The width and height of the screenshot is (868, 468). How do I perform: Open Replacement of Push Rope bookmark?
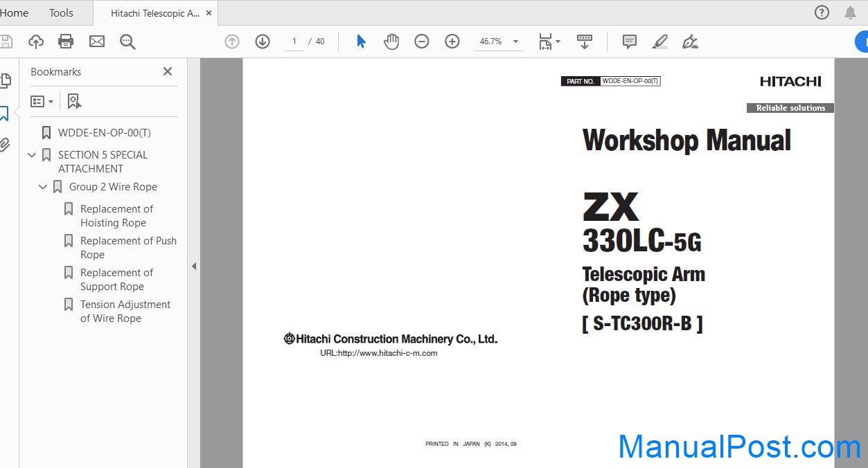point(128,247)
